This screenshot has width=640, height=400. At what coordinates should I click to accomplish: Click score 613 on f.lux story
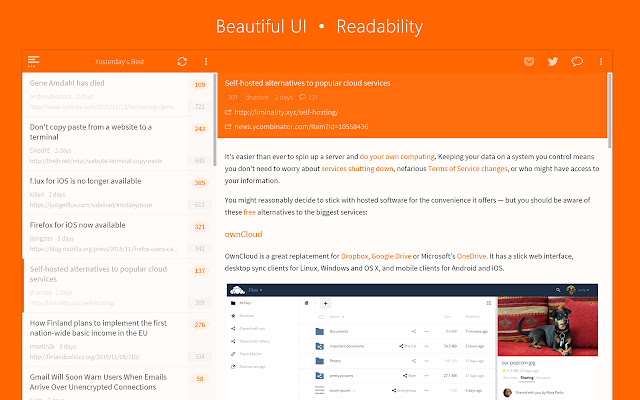tap(200, 204)
